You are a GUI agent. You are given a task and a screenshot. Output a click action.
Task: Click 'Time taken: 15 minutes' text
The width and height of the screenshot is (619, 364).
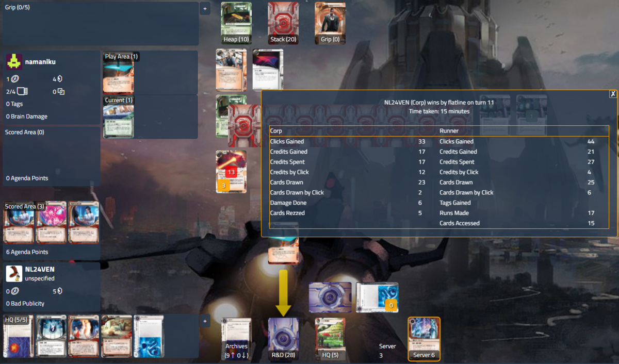(439, 111)
